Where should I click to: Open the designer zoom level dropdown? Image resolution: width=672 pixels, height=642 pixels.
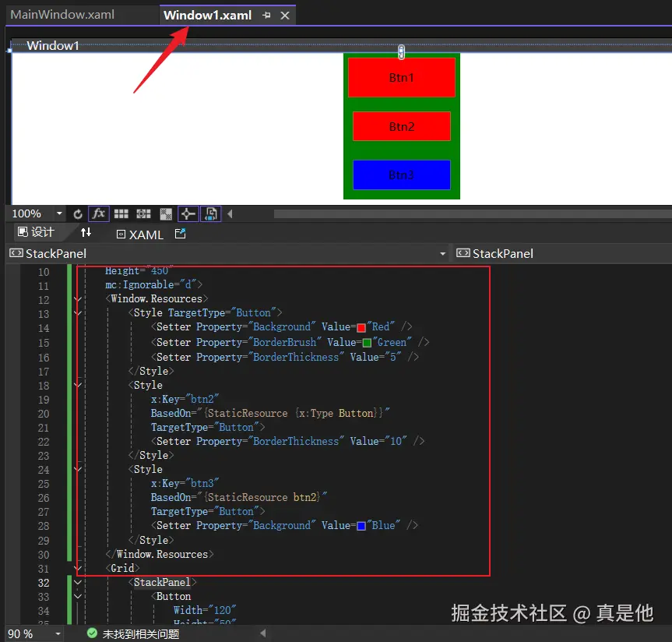(58, 213)
